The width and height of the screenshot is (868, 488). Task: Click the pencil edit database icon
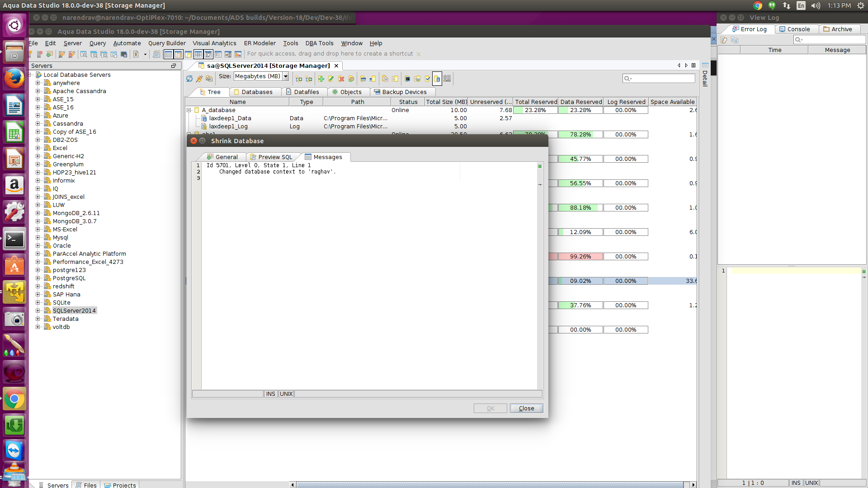331,79
